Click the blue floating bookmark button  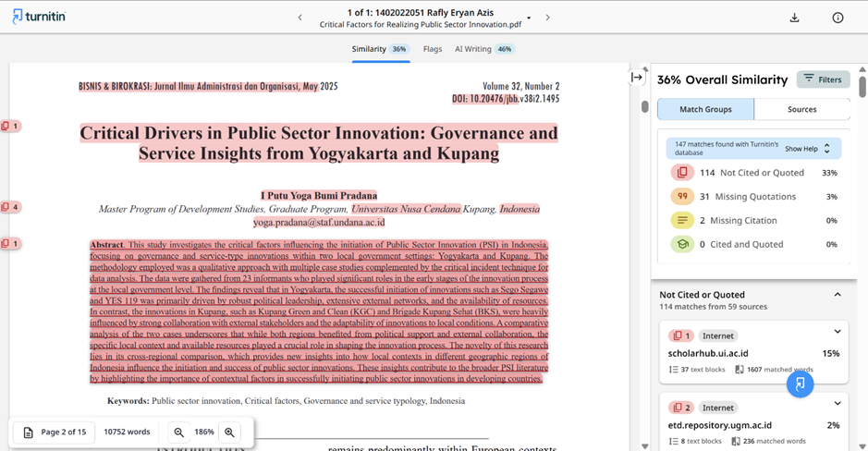[800, 384]
